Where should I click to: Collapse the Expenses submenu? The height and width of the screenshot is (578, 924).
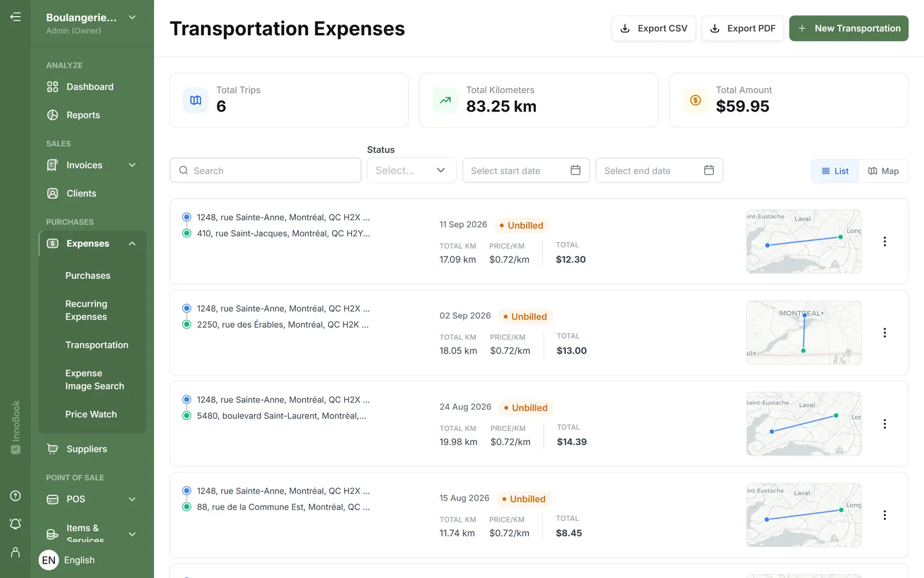[132, 243]
